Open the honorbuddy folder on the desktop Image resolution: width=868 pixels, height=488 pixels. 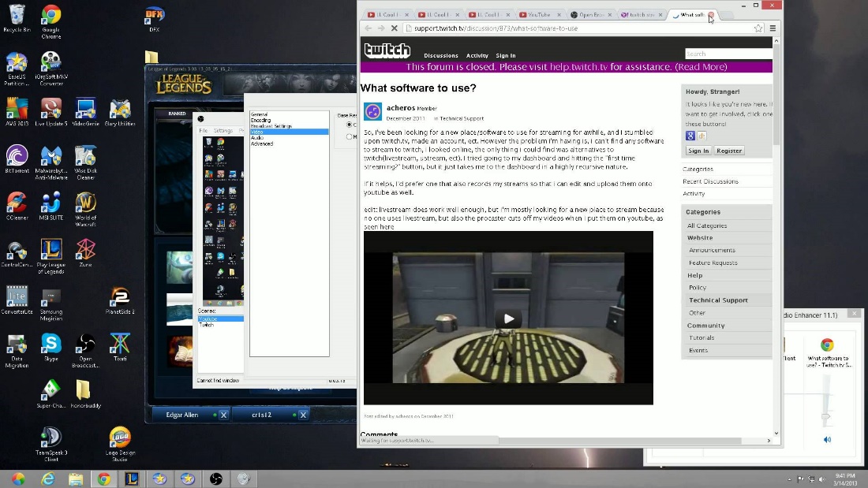click(x=85, y=394)
